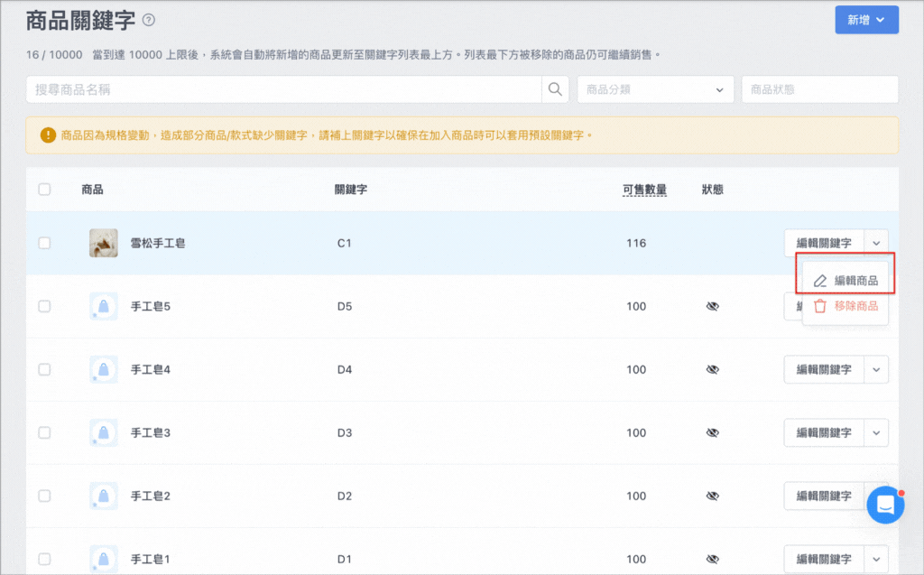The image size is (924, 575).
Task: Click keyword cell D3
Action: pos(344,432)
